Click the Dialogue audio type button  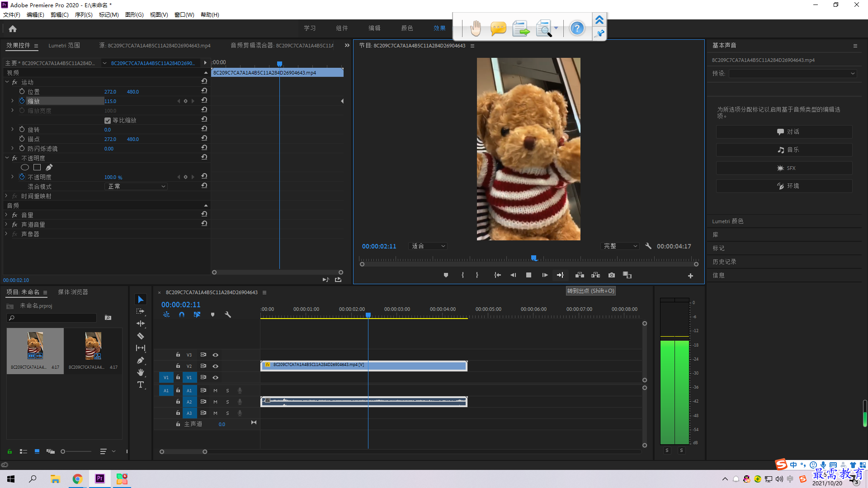784,132
